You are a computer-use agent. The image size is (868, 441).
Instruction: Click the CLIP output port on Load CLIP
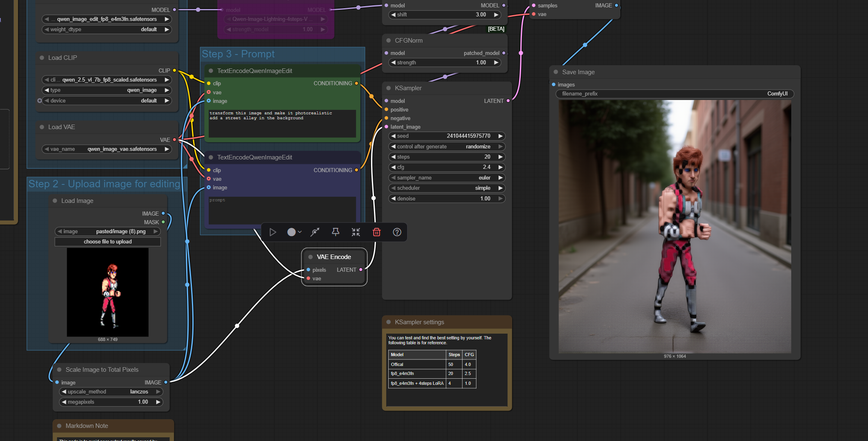coord(175,70)
